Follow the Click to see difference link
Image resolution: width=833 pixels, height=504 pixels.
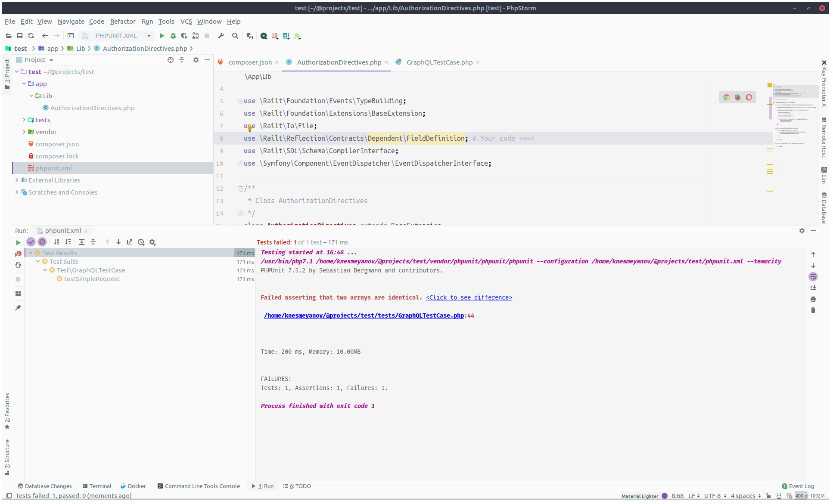tap(469, 297)
